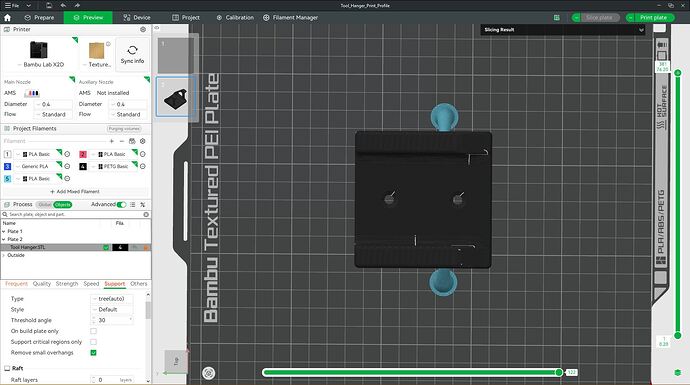Click Sync info refresh icon
Viewport: 690px width, 385px height.
pos(132,50)
